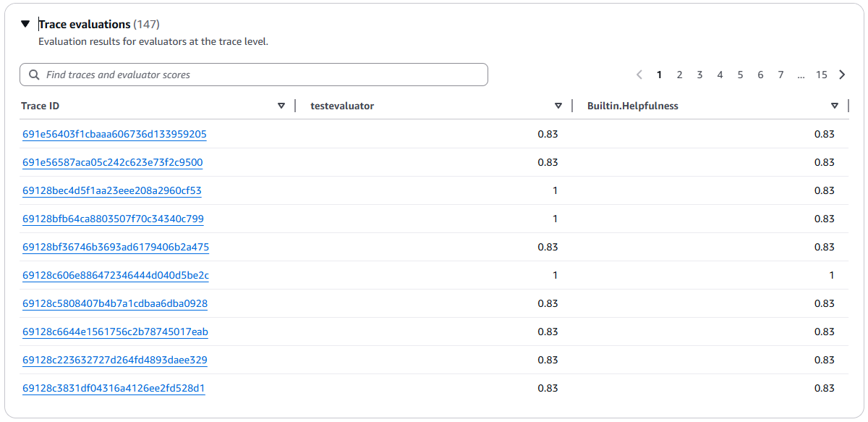Click the Trace ID column header

[41, 106]
